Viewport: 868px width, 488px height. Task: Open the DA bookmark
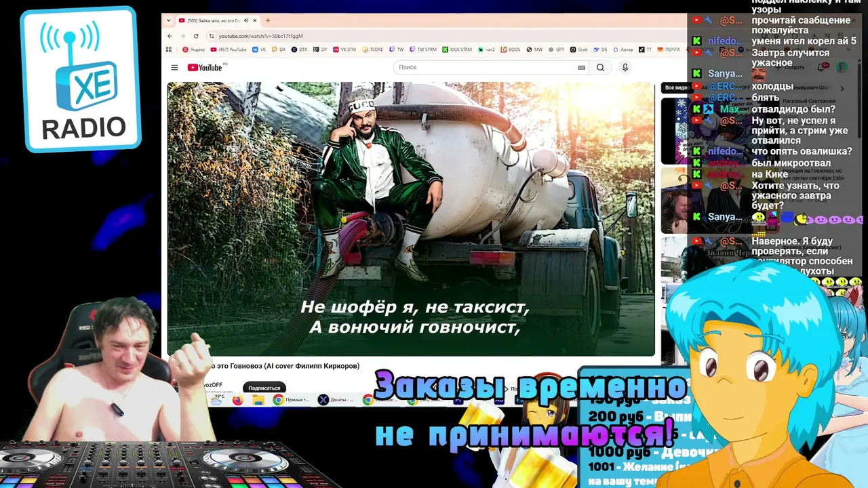click(x=279, y=49)
